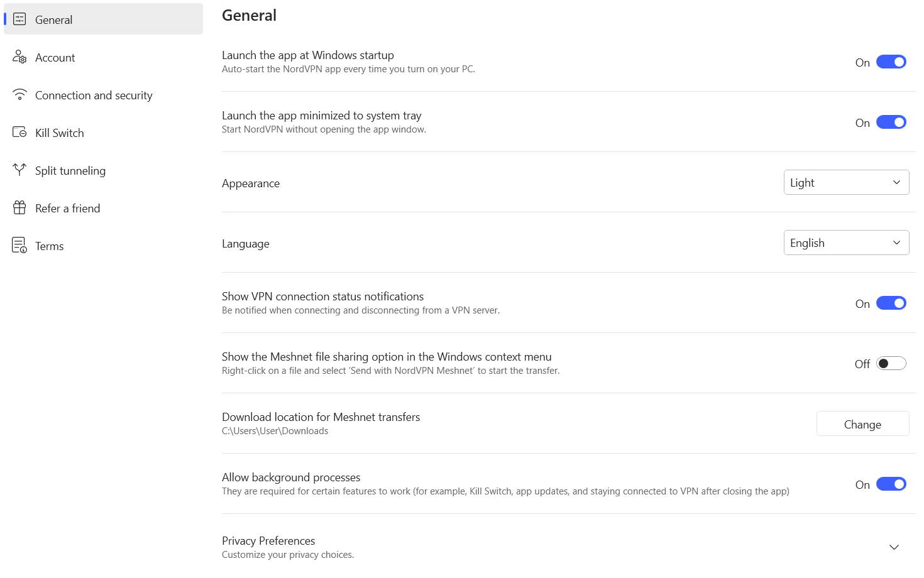Enable Meshnet file sharing context menu option
The width and height of the screenshot is (924, 578).
pyautogui.click(x=891, y=363)
